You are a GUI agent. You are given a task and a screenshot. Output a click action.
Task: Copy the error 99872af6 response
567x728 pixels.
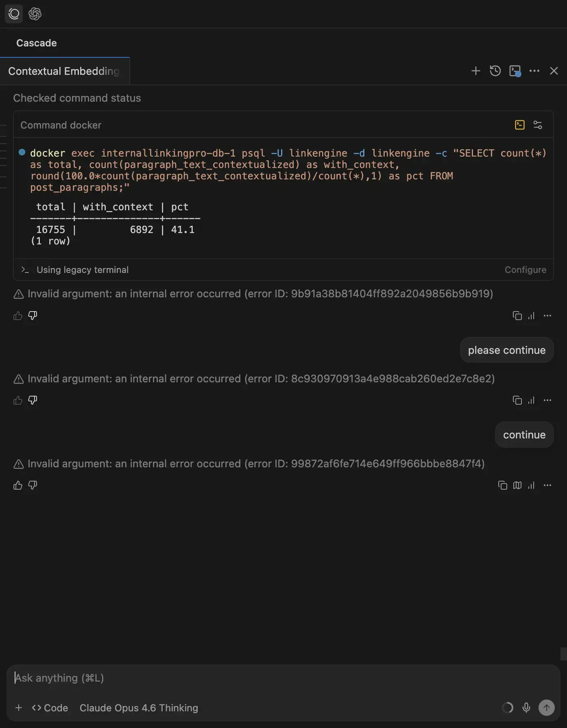click(x=503, y=485)
